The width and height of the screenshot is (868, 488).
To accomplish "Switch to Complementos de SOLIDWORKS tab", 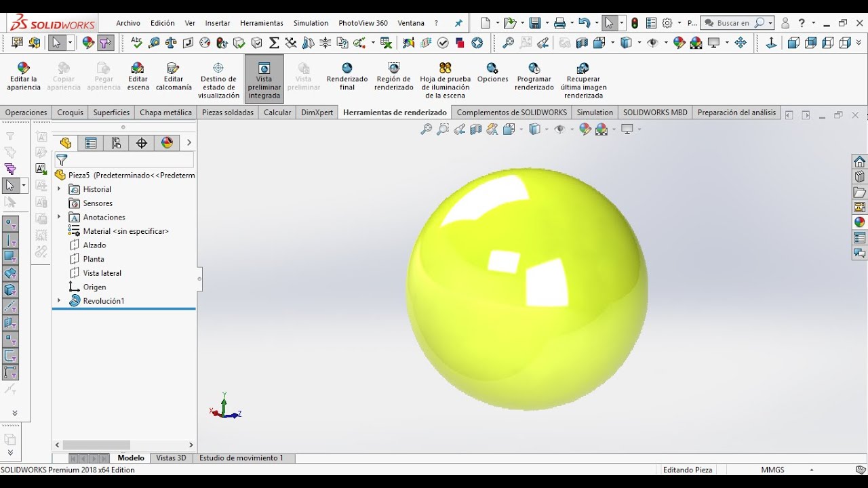I will (x=512, y=113).
